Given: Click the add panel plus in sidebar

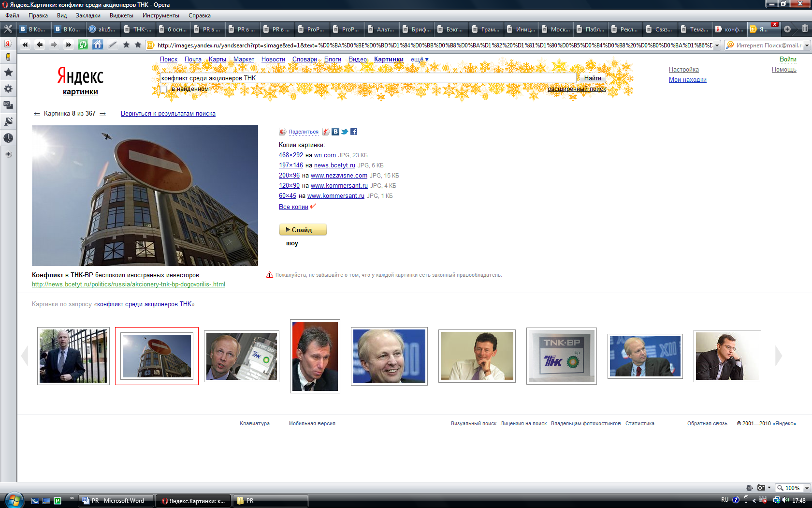Looking at the screenshot, I should [x=8, y=154].
